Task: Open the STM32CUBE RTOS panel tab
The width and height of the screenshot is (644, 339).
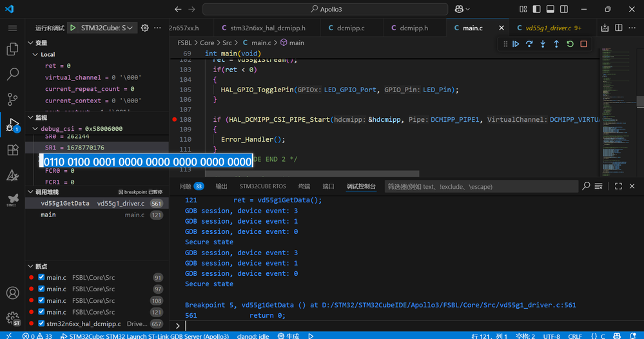Action: click(262, 186)
